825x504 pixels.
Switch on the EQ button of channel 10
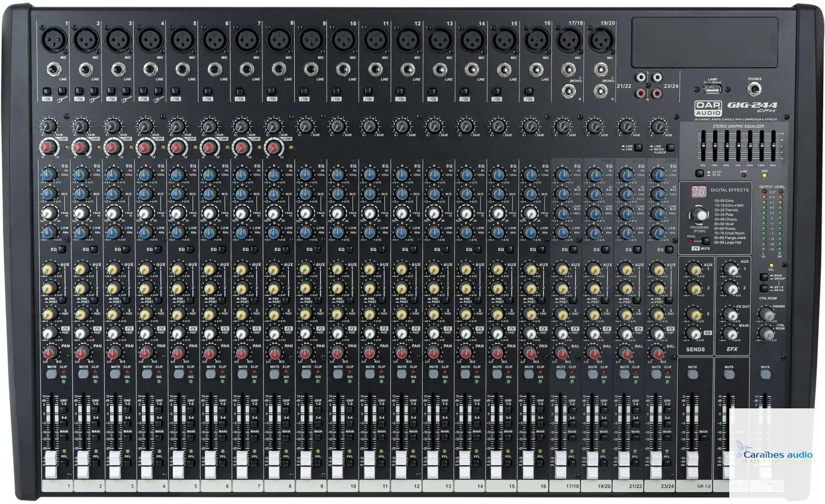tap(350, 250)
